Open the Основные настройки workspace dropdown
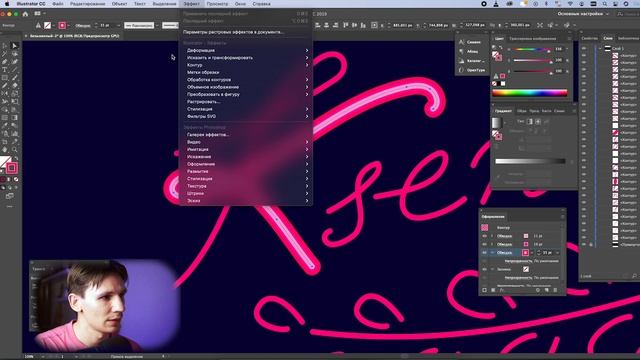The image size is (640, 360). (x=583, y=14)
